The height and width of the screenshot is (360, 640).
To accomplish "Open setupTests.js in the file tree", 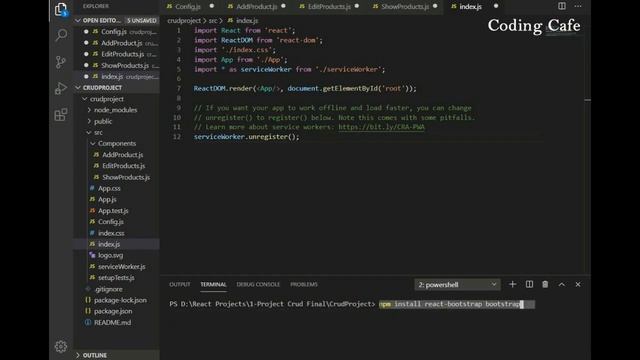I will point(116,278).
